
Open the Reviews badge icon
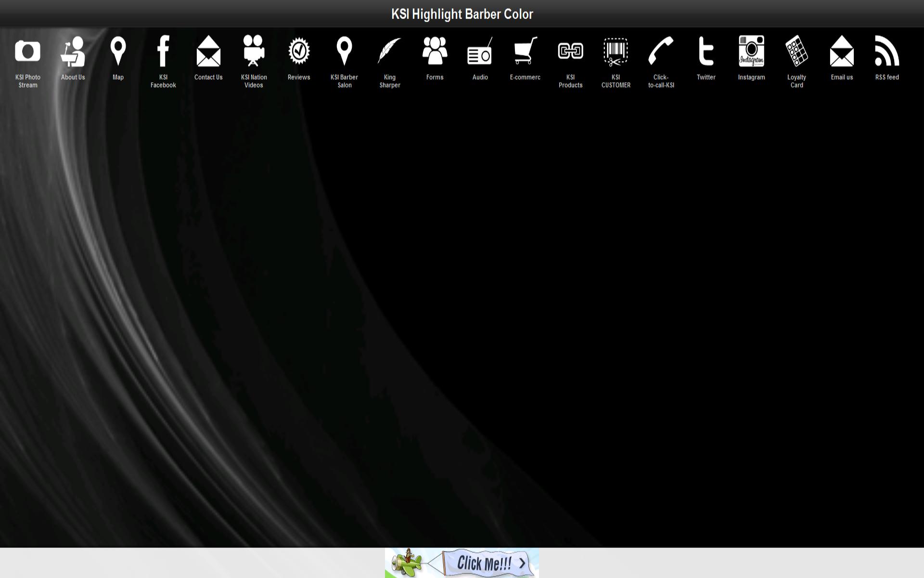pos(299,51)
